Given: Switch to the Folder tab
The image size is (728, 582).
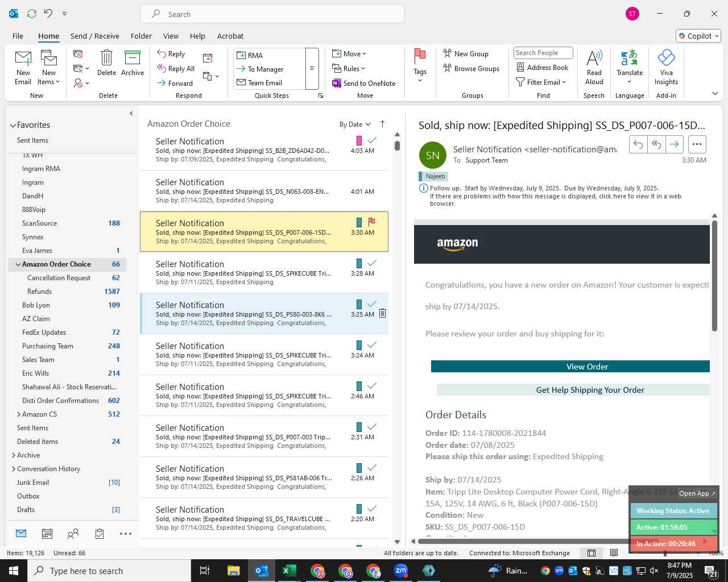Looking at the screenshot, I should [141, 36].
